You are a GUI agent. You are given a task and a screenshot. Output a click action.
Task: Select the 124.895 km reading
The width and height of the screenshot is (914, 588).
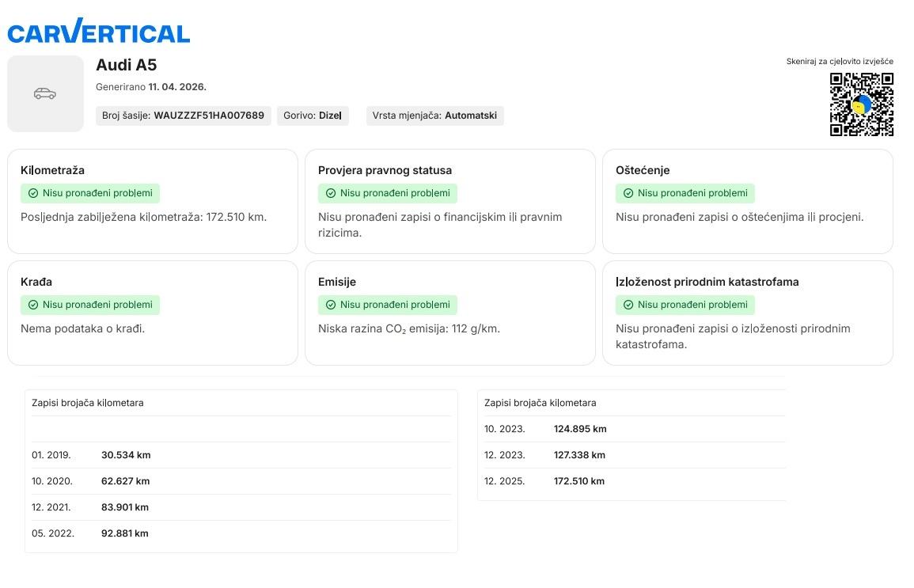580,429
